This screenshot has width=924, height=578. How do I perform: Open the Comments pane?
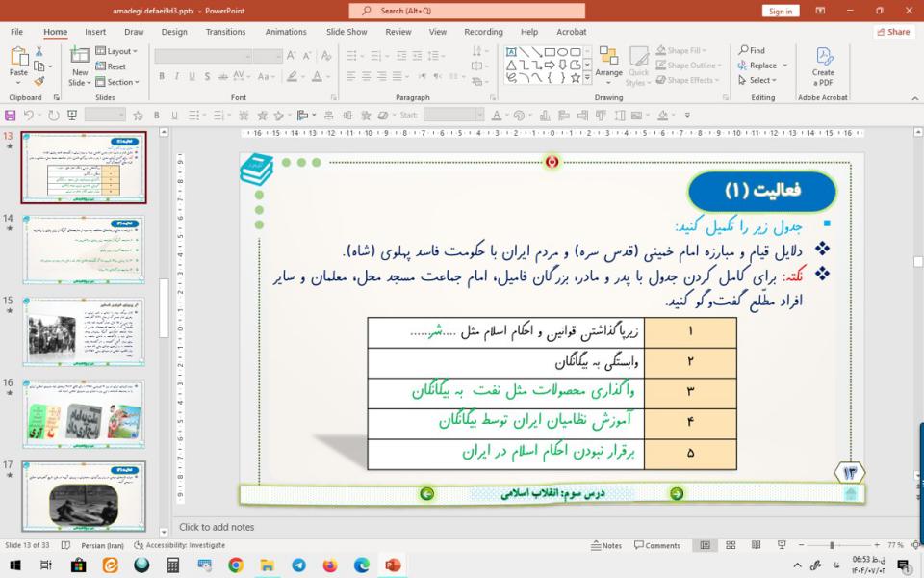[x=657, y=545]
